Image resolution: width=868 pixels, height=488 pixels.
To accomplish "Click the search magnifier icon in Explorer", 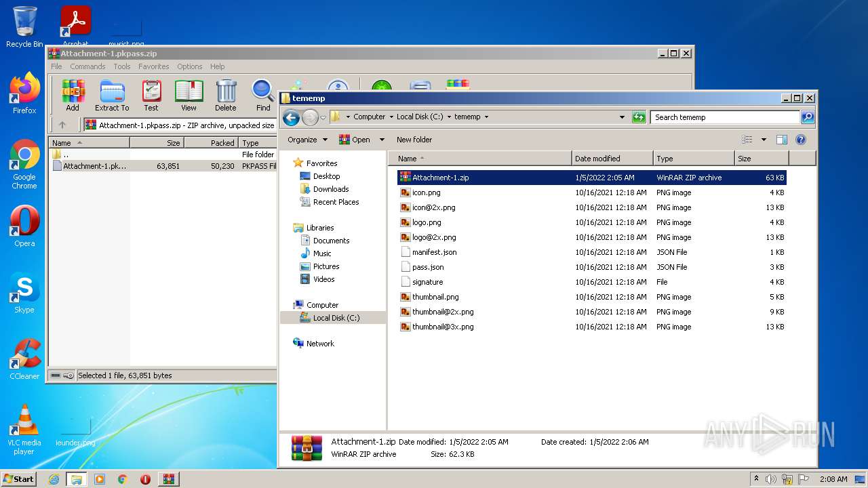I will coord(808,117).
